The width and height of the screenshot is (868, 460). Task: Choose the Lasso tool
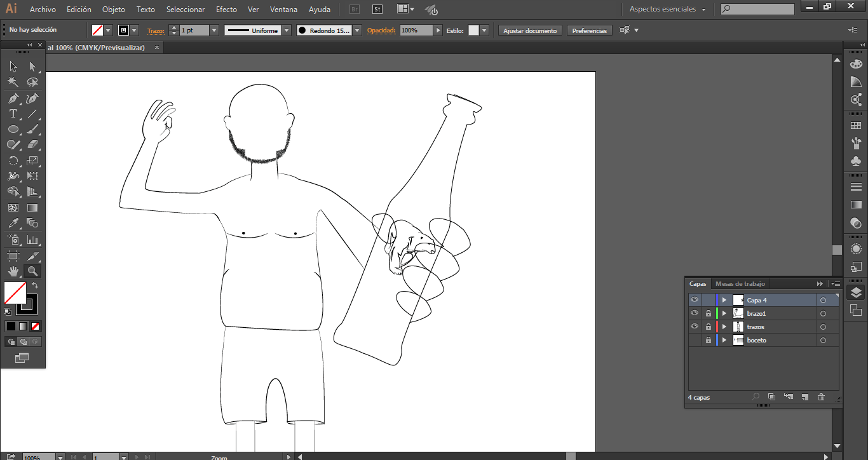[32, 82]
